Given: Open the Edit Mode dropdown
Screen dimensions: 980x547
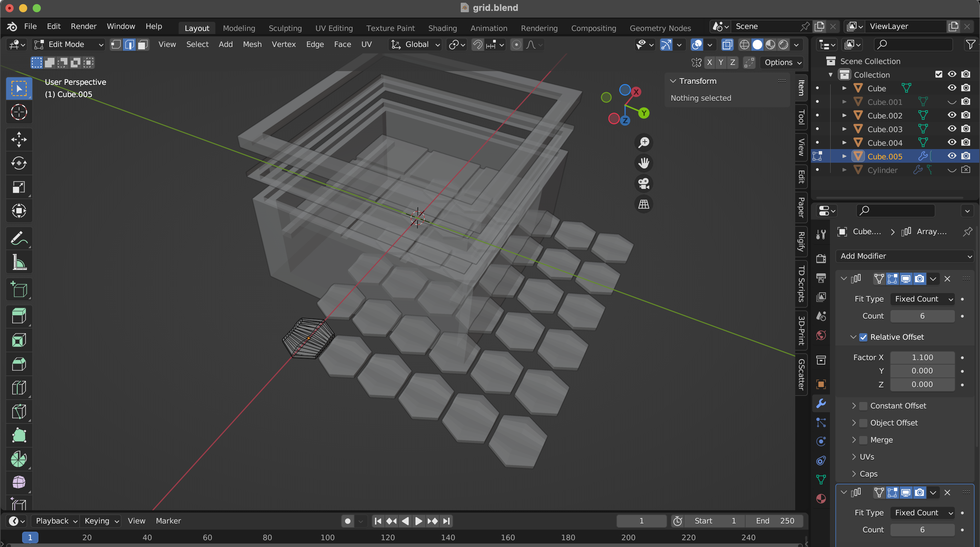Looking at the screenshot, I should (x=68, y=45).
